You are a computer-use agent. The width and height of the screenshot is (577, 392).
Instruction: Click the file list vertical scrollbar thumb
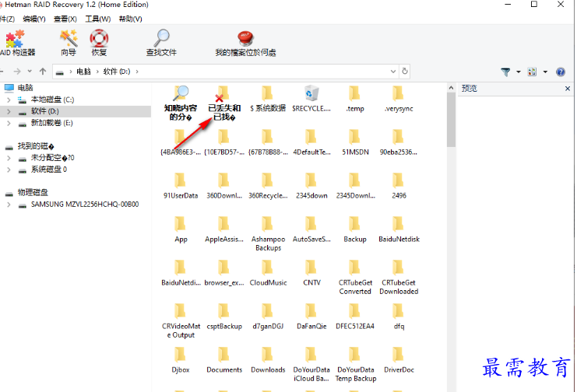pyautogui.click(x=451, y=120)
